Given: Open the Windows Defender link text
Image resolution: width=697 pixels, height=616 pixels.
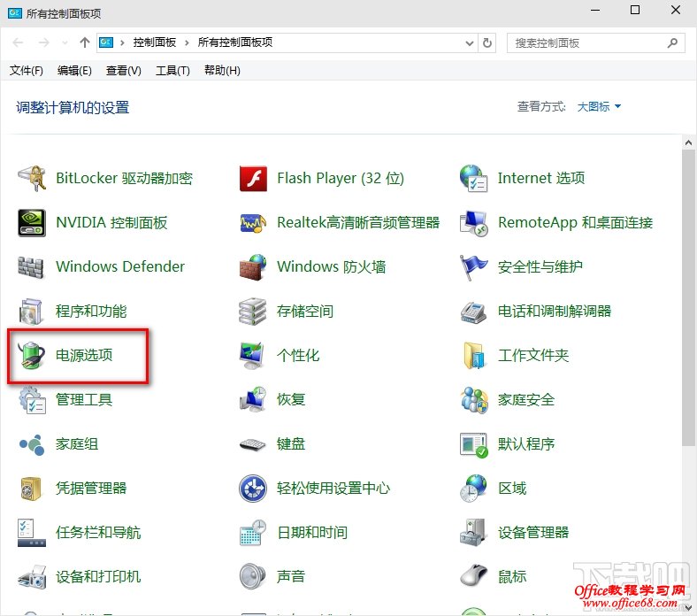Looking at the screenshot, I should 120,267.
